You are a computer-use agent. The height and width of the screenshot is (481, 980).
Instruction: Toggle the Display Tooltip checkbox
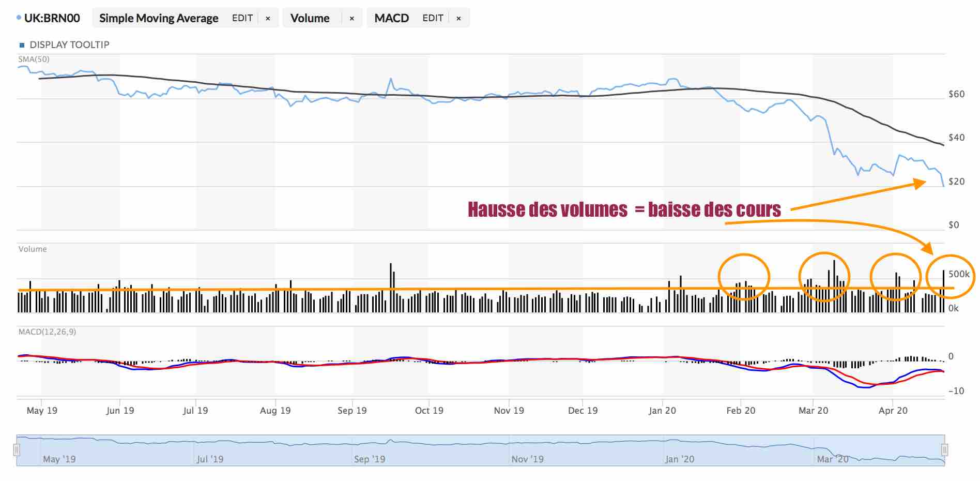click(x=22, y=45)
